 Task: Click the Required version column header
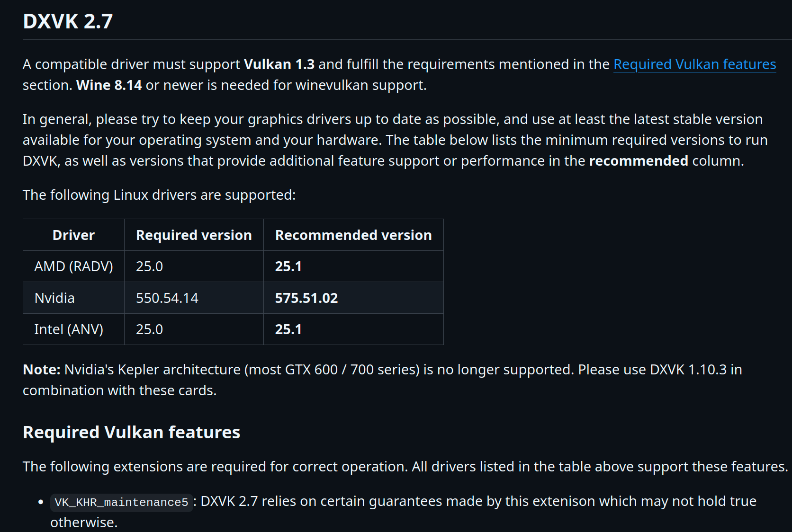coord(194,235)
